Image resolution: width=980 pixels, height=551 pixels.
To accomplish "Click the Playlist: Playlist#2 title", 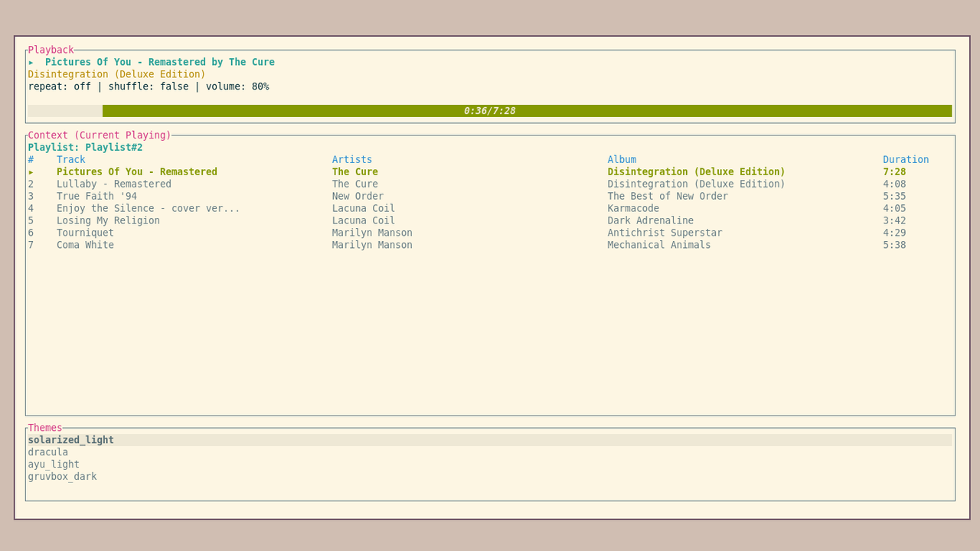I will coord(86,148).
